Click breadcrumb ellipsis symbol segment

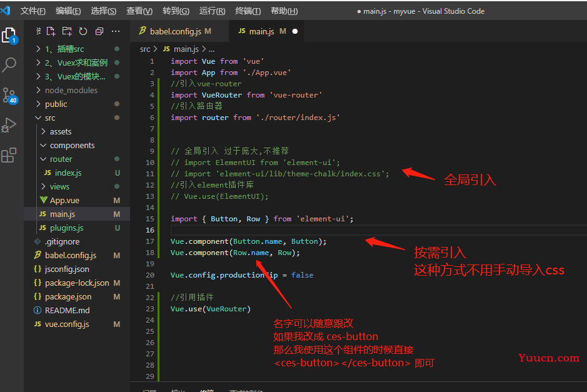click(211, 49)
